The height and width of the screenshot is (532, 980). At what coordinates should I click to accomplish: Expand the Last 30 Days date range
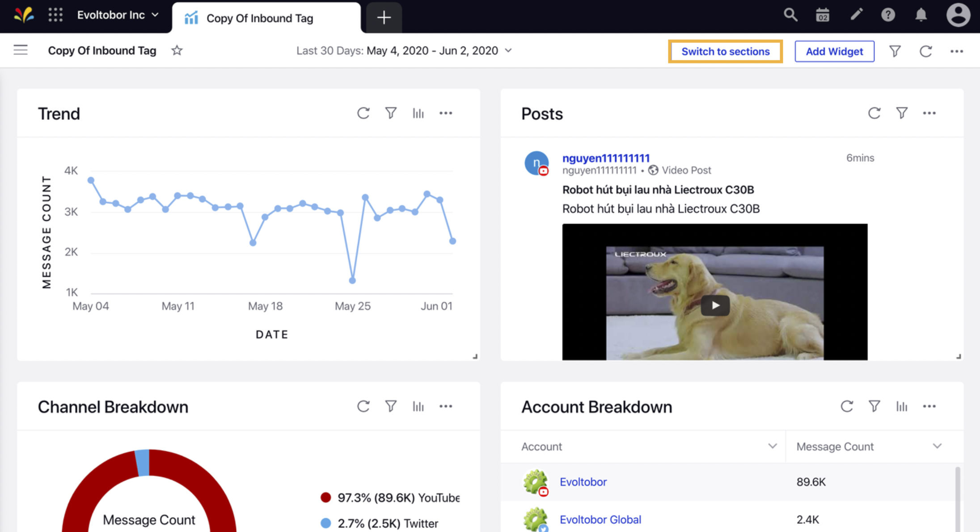[404, 51]
